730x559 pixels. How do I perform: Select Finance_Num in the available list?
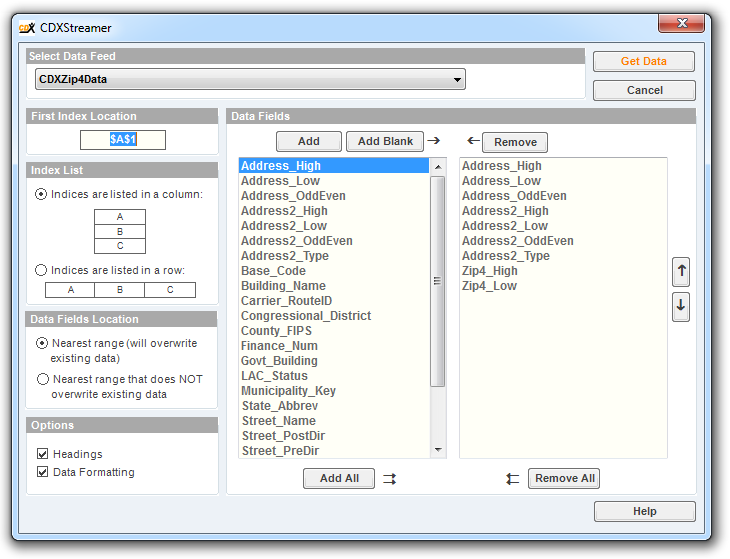(x=333, y=346)
